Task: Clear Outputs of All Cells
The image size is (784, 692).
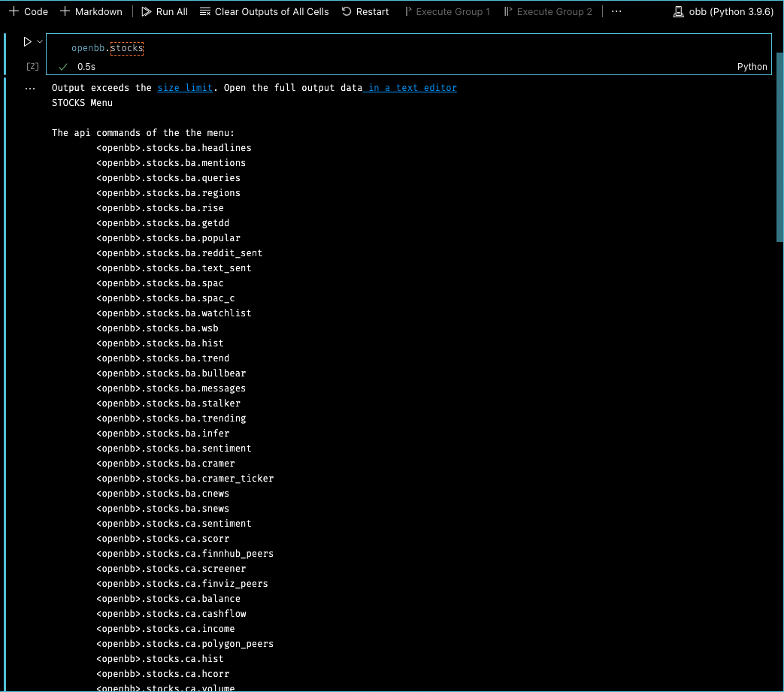Action: tap(264, 11)
